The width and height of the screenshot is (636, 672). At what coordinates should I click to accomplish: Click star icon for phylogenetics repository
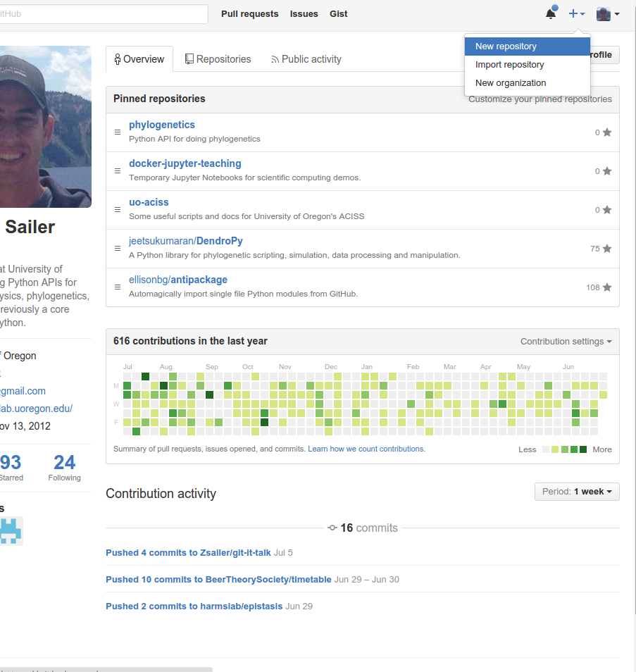coord(607,132)
